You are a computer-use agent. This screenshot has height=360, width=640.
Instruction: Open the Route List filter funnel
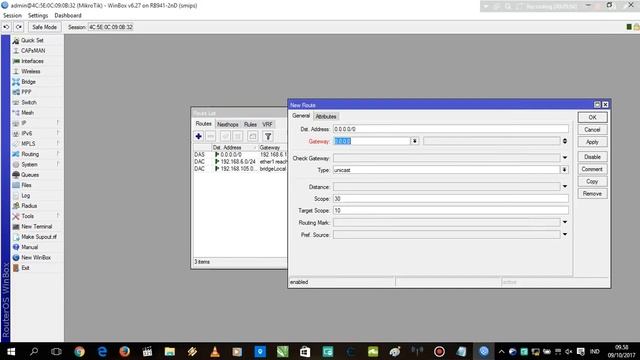coord(268,136)
